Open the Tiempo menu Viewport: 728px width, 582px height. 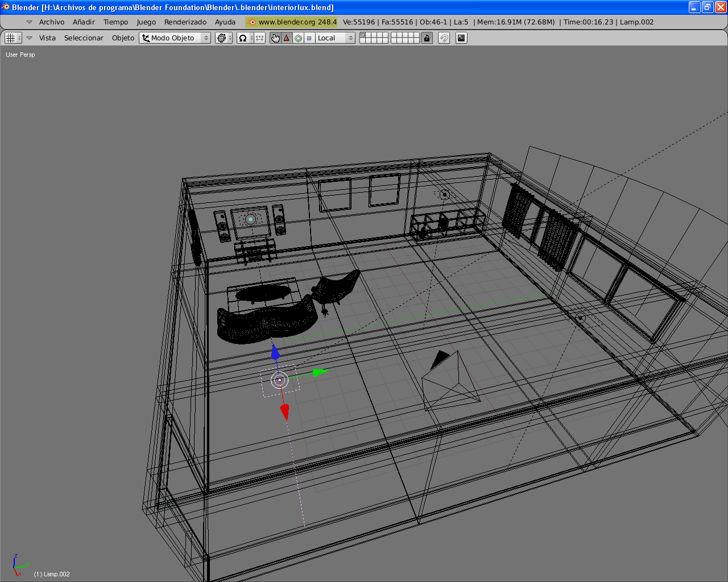pos(115,22)
